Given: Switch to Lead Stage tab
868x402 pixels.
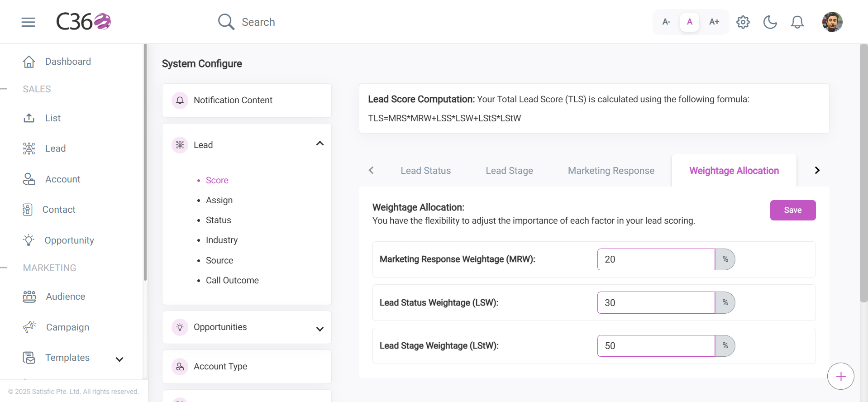Looking at the screenshot, I should tap(509, 171).
